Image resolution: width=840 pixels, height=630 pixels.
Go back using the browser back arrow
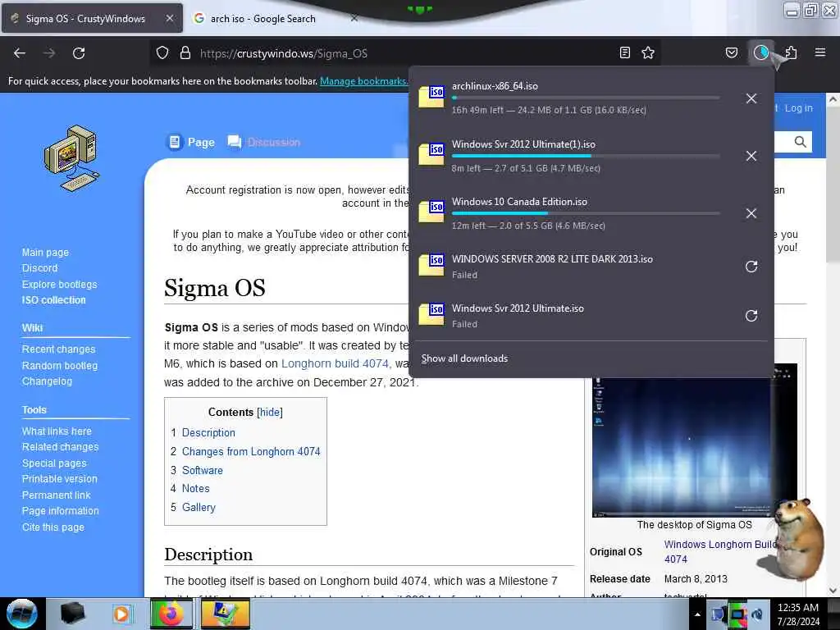pyautogui.click(x=20, y=53)
